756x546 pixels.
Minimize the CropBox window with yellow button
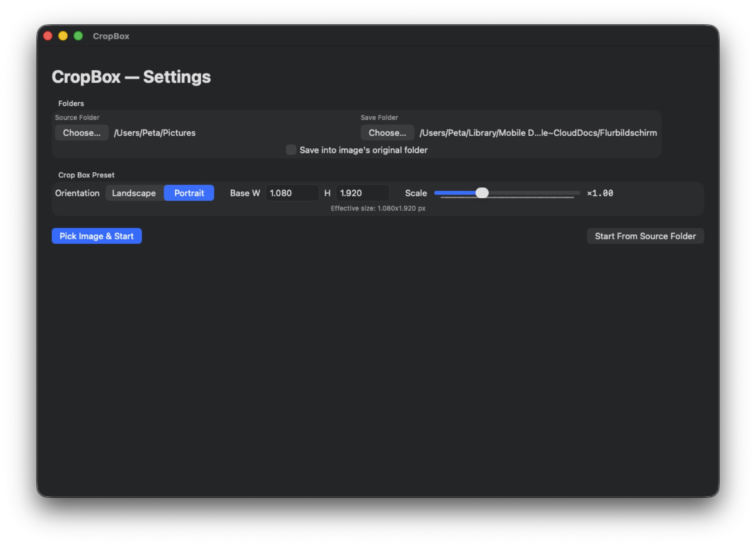tap(63, 36)
